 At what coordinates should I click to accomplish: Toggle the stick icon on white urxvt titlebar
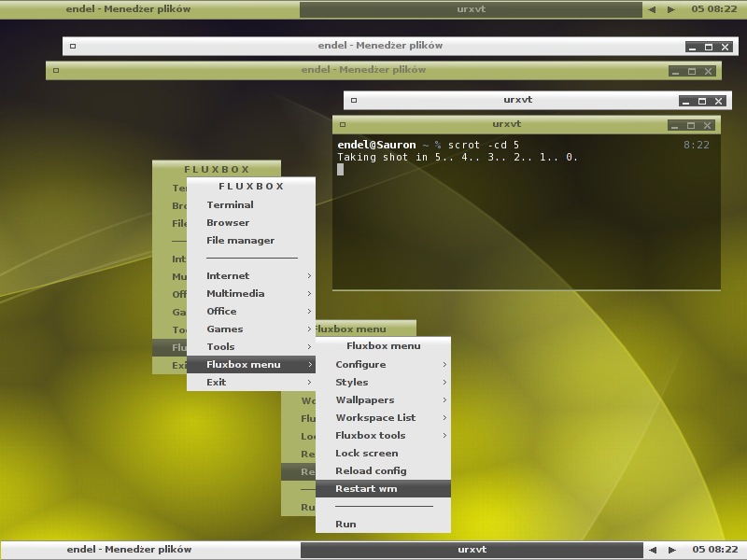pyautogui.click(x=354, y=101)
